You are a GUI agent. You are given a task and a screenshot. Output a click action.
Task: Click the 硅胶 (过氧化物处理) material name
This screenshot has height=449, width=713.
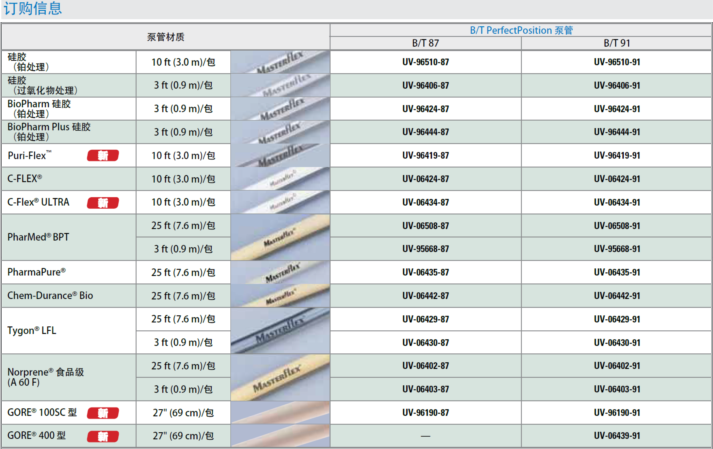[x=42, y=86]
